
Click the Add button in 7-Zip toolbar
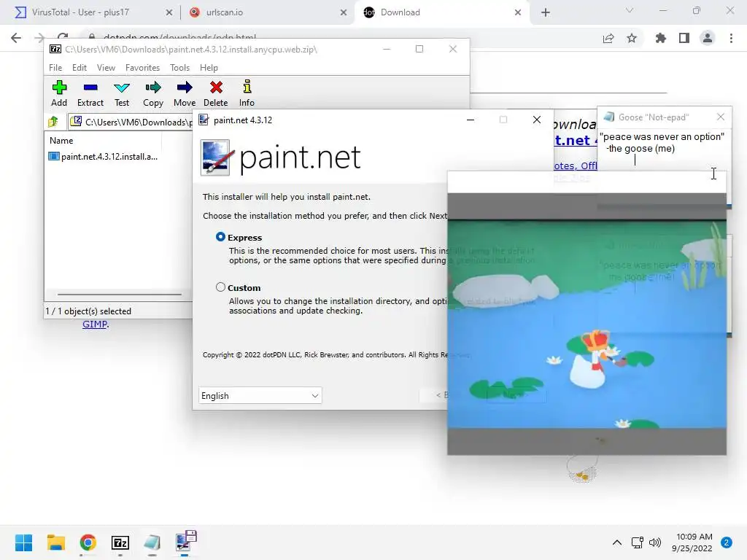(x=59, y=94)
